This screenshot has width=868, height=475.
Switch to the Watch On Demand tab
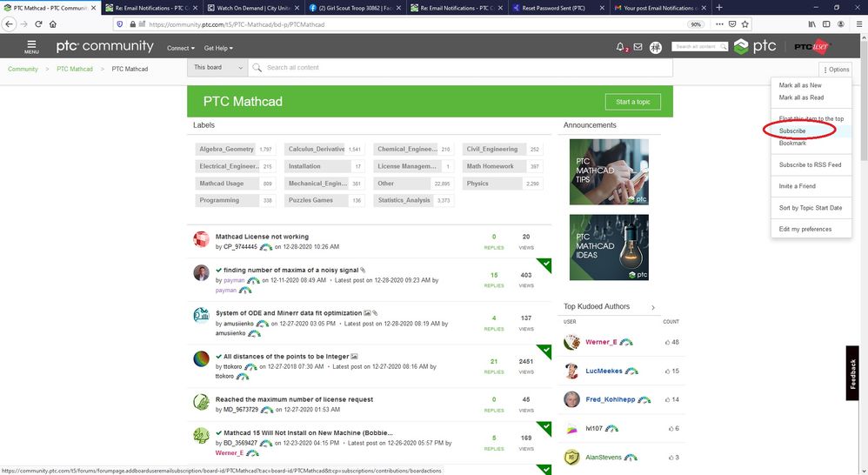254,8
